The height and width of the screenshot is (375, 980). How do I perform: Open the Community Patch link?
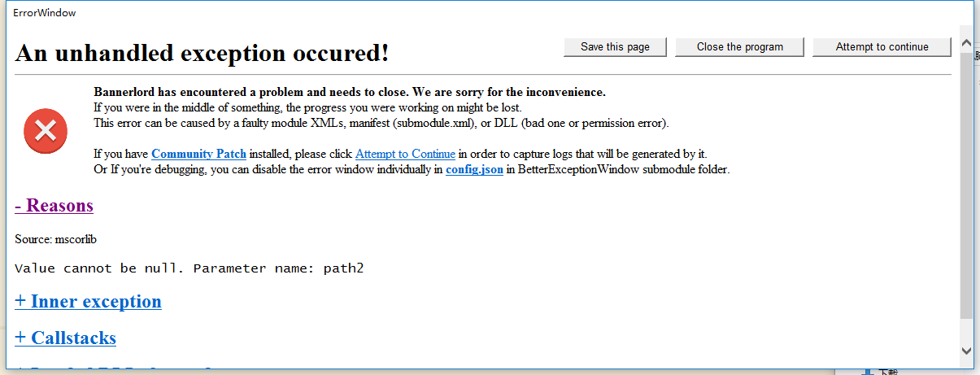pos(198,154)
